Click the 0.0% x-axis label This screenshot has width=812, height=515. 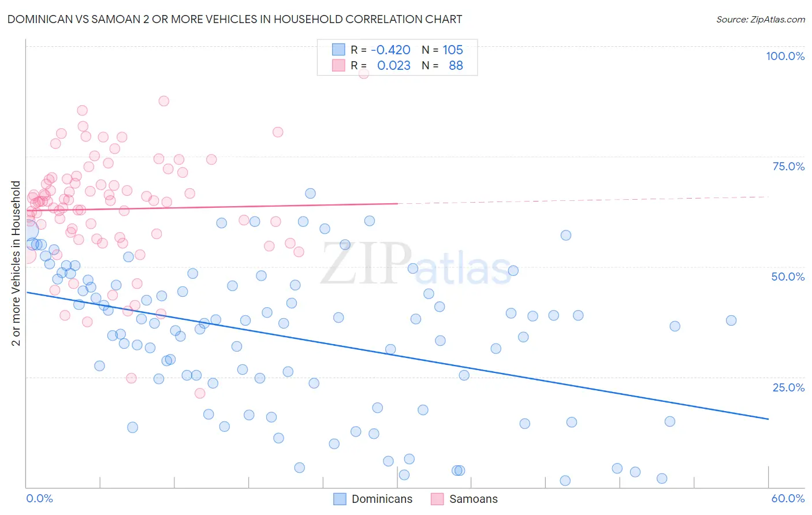(39, 498)
